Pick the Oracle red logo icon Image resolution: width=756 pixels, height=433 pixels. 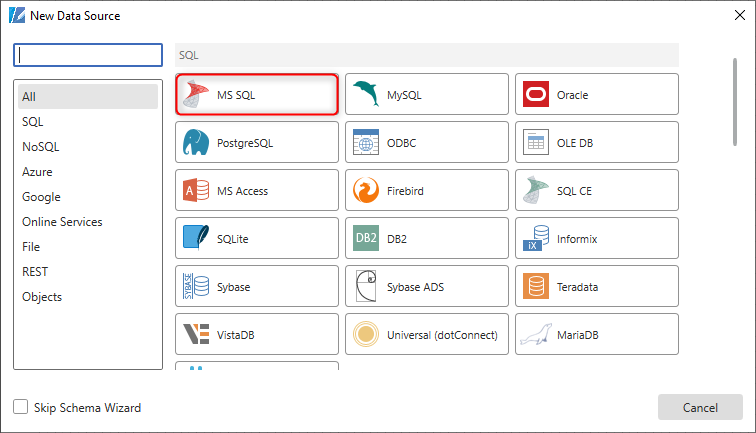[536, 94]
